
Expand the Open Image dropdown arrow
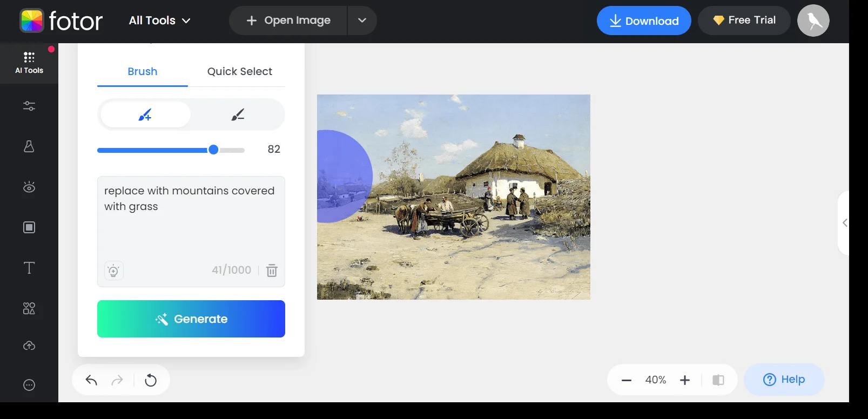(362, 21)
